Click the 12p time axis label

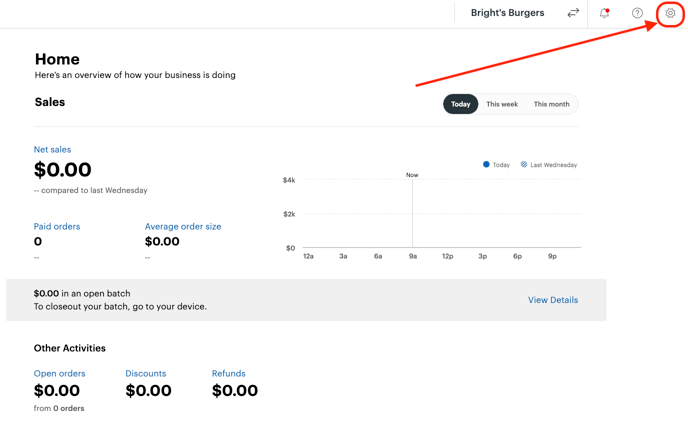[x=448, y=256]
